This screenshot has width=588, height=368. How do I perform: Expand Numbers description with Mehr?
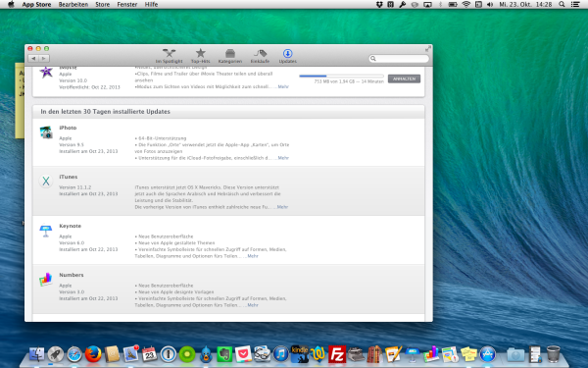[253, 305]
